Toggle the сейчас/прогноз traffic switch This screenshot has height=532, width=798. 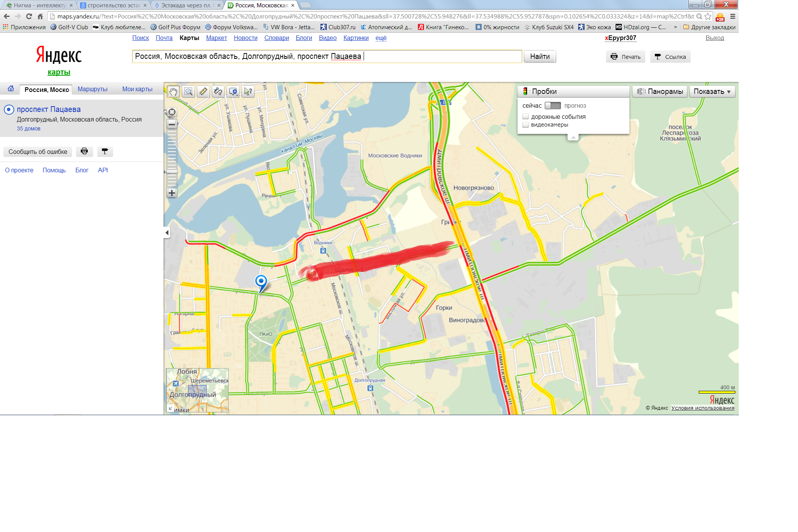click(553, 105)
